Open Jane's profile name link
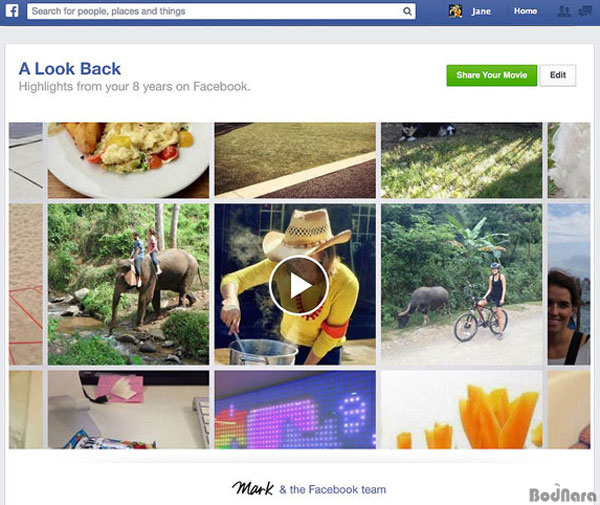Image resolution: width=600 pixels, height=505 pixels. 481,11
